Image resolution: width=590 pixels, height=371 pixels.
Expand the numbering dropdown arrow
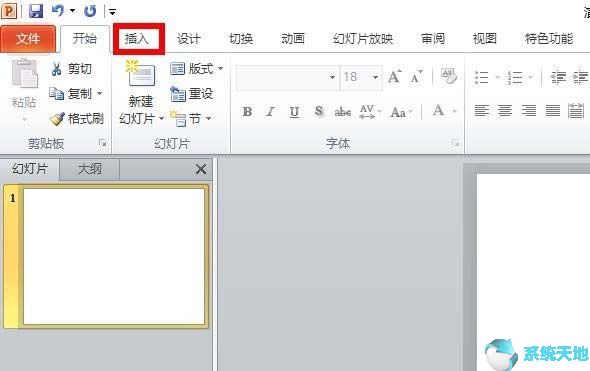[530, 78]
